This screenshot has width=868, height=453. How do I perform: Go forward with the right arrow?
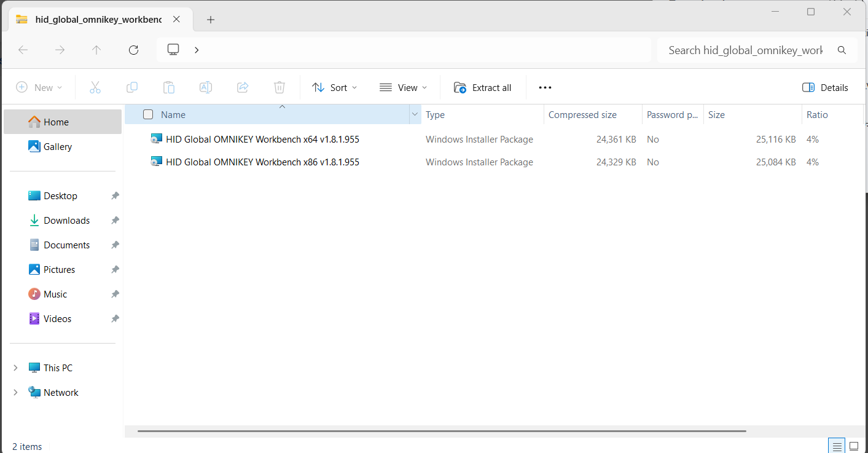(60, 50)
